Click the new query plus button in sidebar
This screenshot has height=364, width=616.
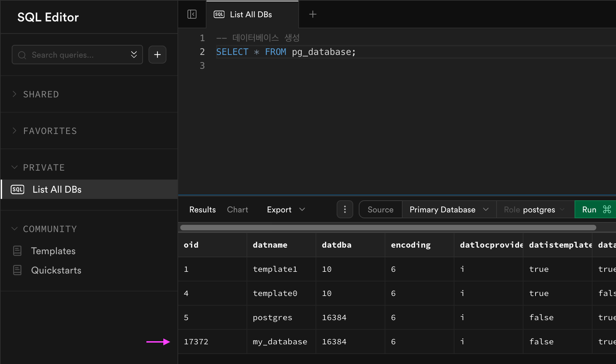point(157,55)
